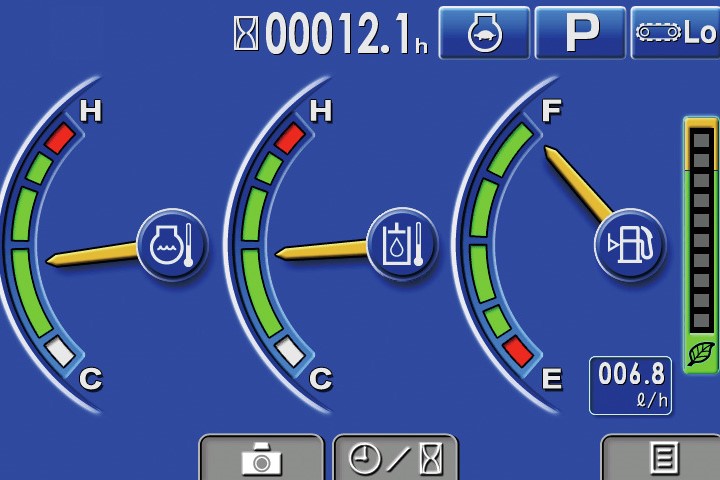720x480 pixels.
Task: Tap the F label on fuel gauge
Action: point(551,111)
